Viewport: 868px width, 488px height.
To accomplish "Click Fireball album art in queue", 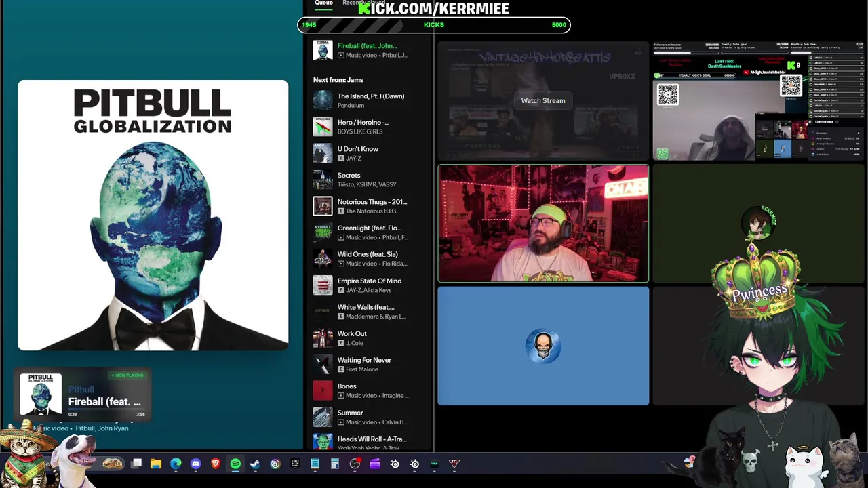I will (323, 50).
